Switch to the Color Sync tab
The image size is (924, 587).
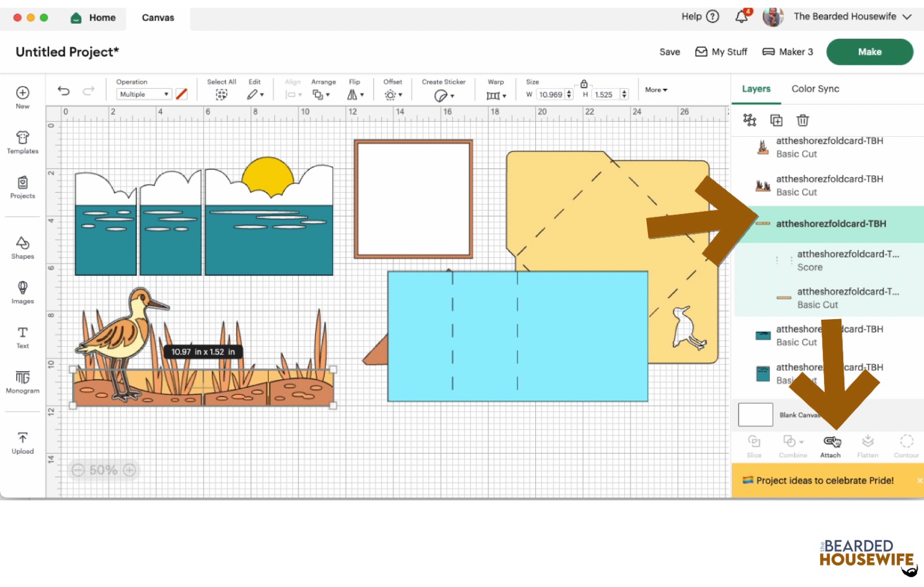point(815,89)
